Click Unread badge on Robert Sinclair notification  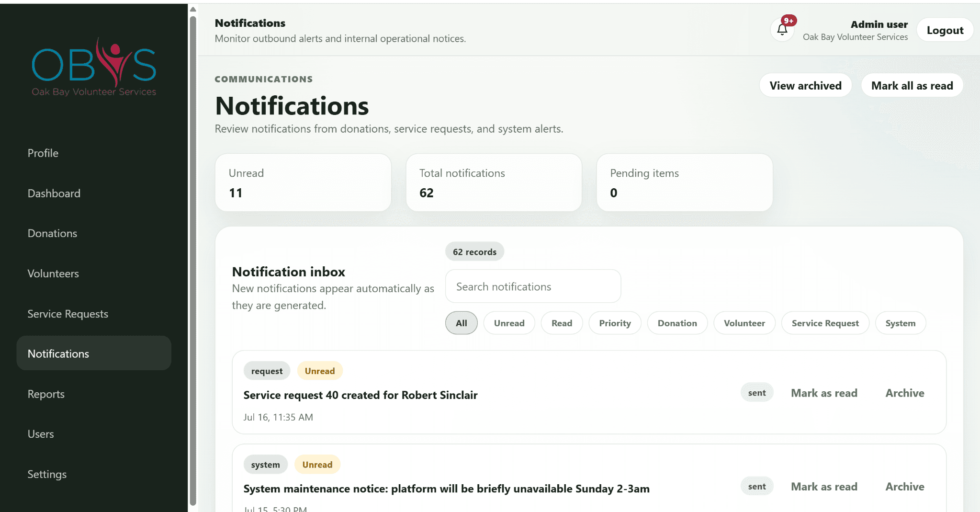tap(319, 371)
